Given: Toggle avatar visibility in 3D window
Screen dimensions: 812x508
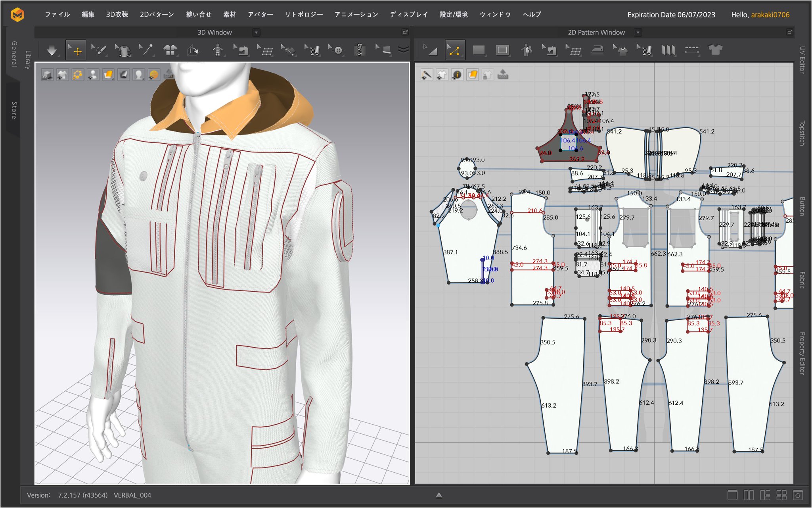Looking at the screenshot, I should (x=93, y=75).
